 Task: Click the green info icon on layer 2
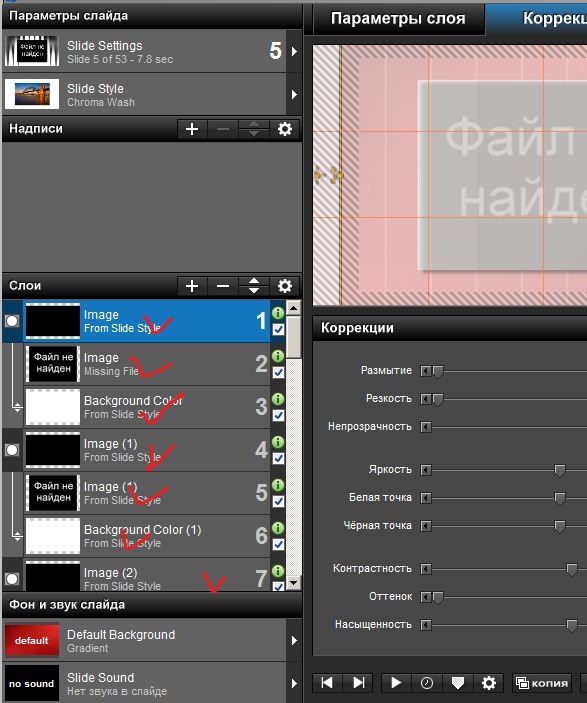point(278,356)
